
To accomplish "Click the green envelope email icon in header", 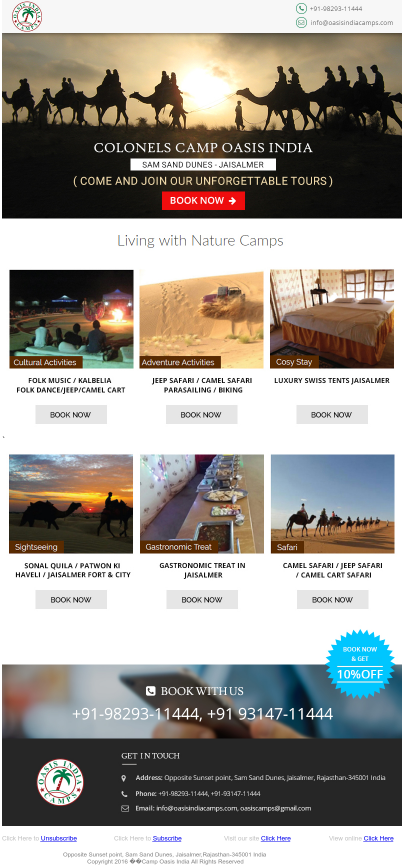I will click(x=301, y=23).
